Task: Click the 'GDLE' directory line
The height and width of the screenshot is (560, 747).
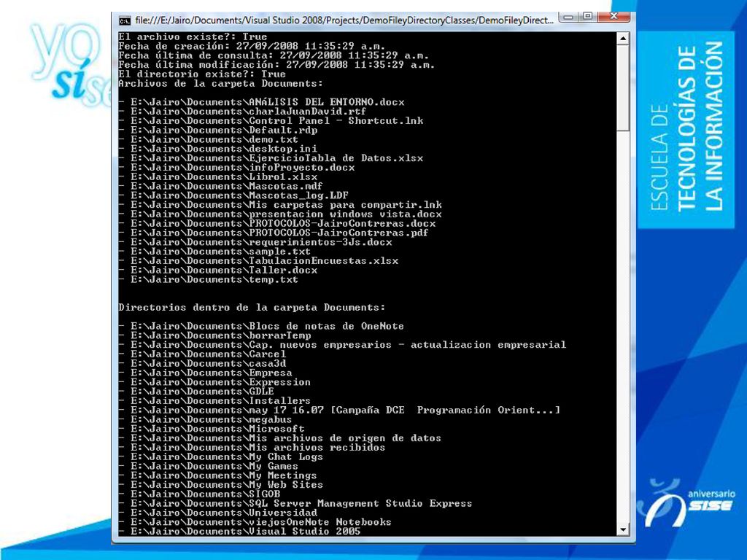Action: [x=196, y=392]
